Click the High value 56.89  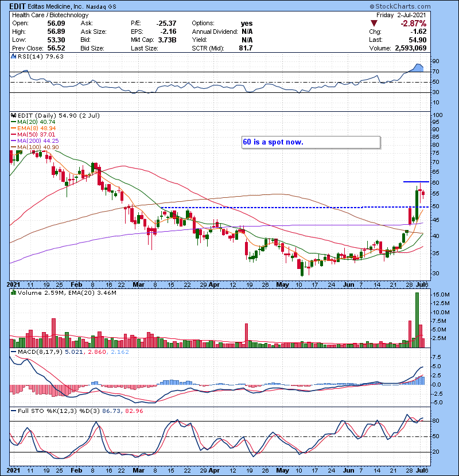56,32
